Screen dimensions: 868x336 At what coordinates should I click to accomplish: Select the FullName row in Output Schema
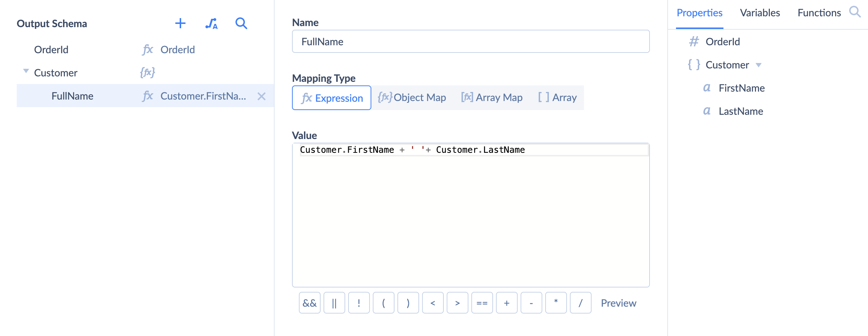(145, 96)
